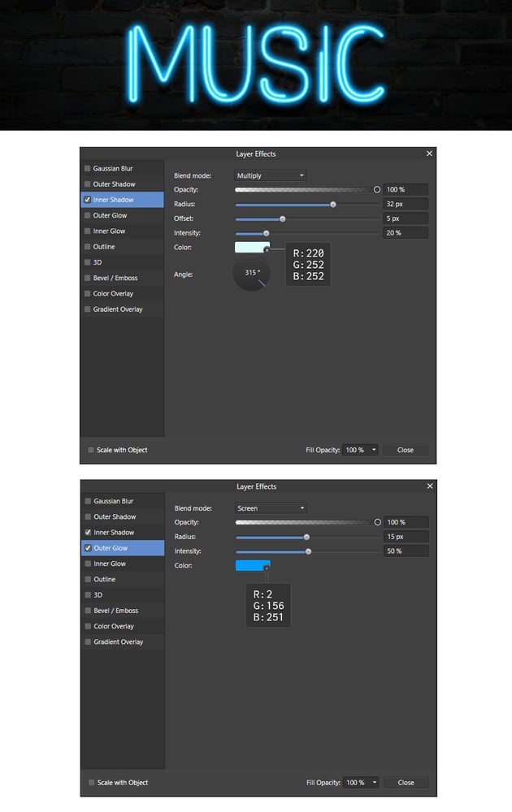512x812 pixels.
Task: Enable Gaussian Blur checkbox in lower dialog
Action: [88, 501]
